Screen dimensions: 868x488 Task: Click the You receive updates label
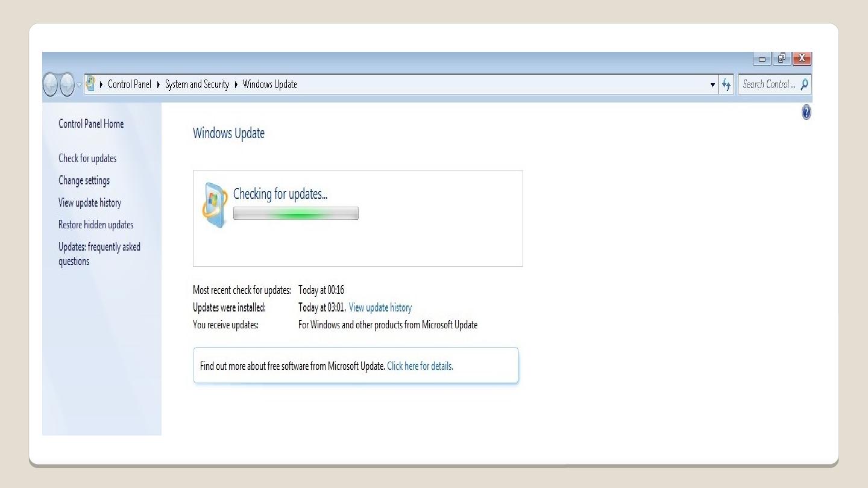(225, 325)
